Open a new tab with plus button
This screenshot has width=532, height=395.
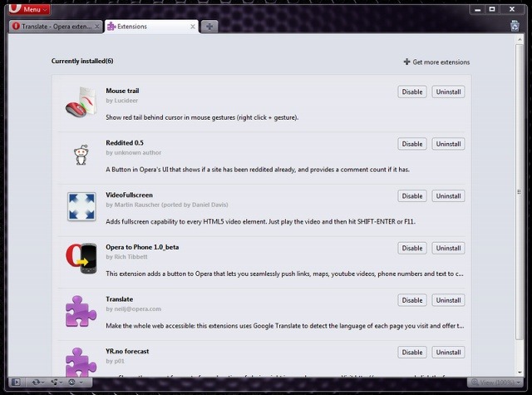[x=209, y=27]
